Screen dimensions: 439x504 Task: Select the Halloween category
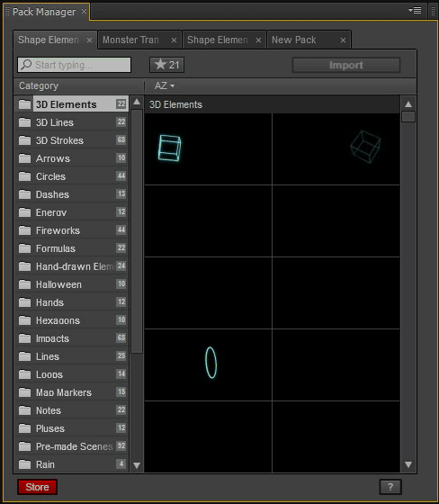point(72,284)
